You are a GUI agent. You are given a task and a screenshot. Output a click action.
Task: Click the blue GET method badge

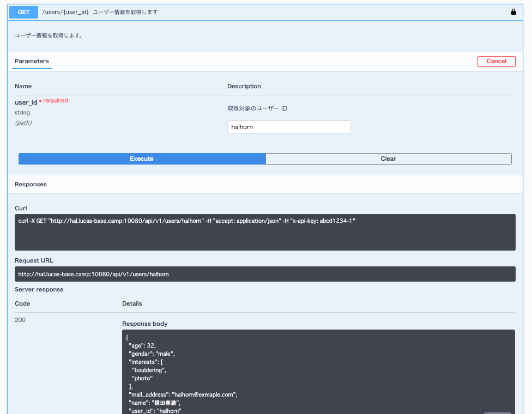coord(23,11)
